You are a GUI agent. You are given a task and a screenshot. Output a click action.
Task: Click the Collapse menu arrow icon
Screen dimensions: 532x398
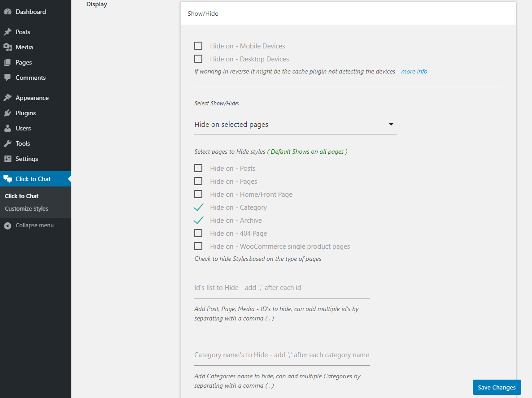click(8, 225)
